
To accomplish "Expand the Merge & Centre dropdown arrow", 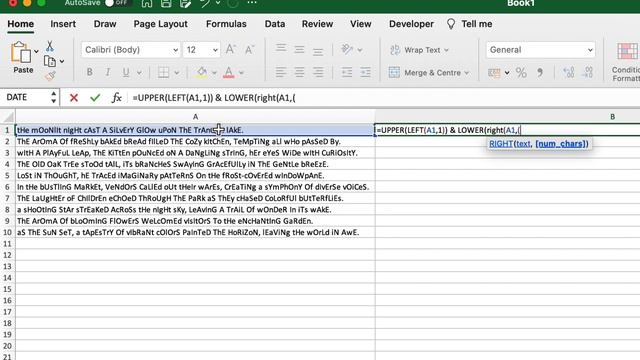I will pos(467,73).
